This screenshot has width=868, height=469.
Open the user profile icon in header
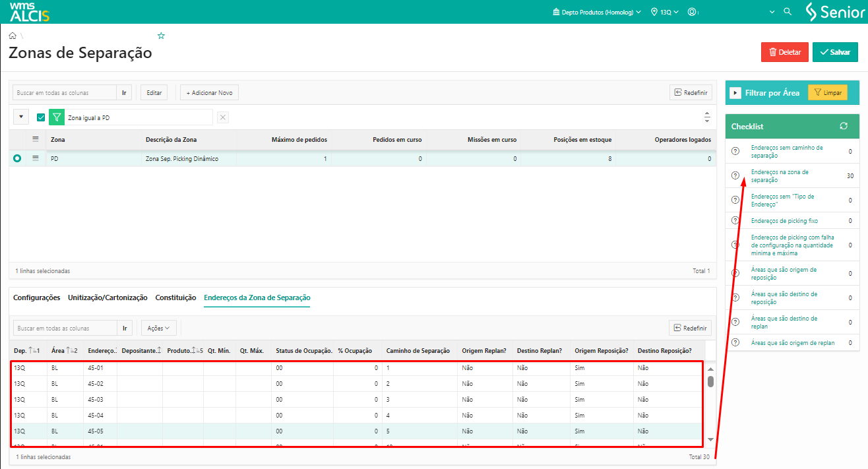point(692,12)
